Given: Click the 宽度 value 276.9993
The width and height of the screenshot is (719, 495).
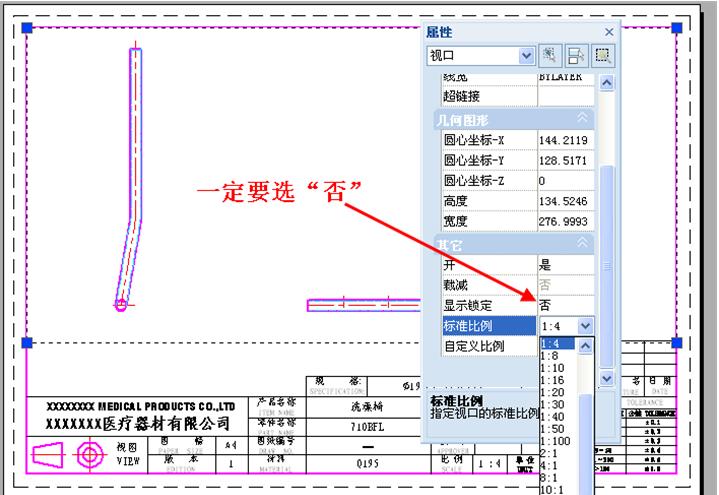Looking at the screenshot, I should tap(566, 221).
